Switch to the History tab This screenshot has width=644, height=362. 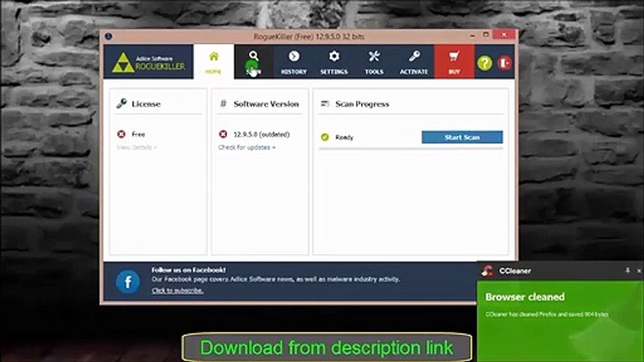pos(294,62)
